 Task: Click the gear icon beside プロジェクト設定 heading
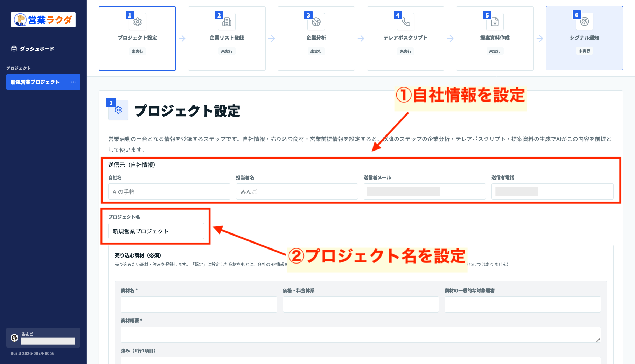[118, 110]
